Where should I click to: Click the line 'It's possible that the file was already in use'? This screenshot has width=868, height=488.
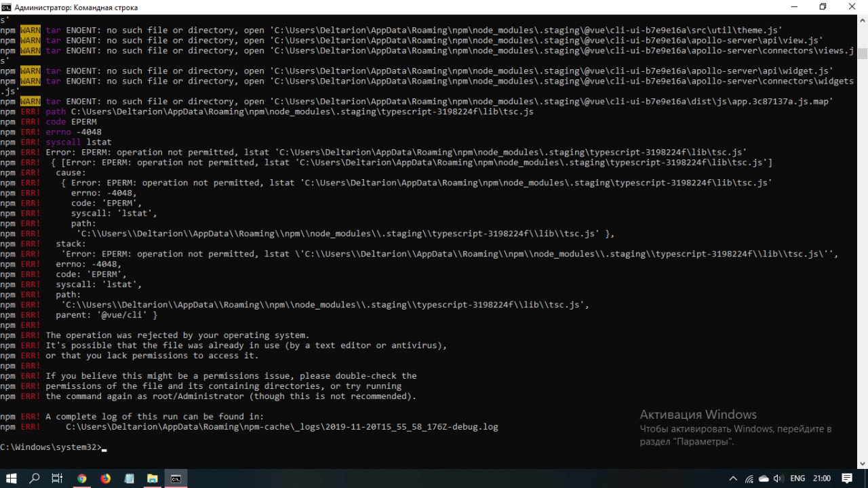coord(246,345)
